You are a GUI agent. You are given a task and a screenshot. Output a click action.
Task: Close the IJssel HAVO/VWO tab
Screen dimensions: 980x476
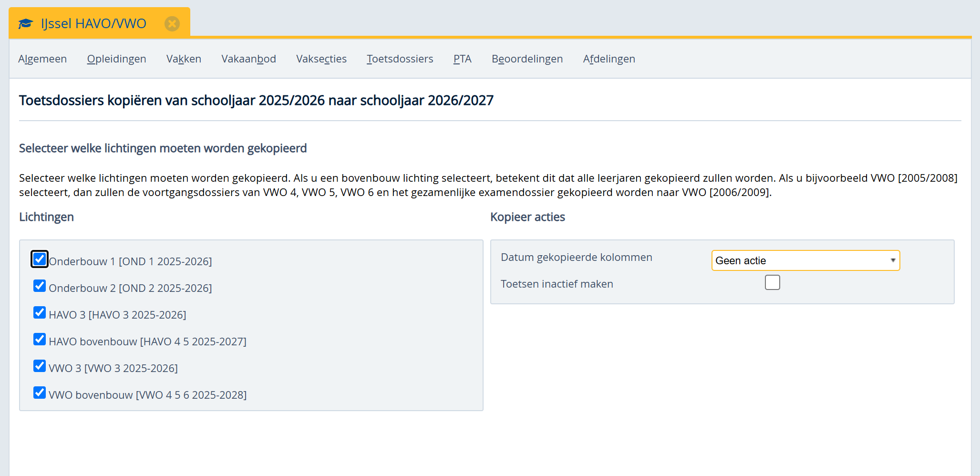tap(172, 23)
